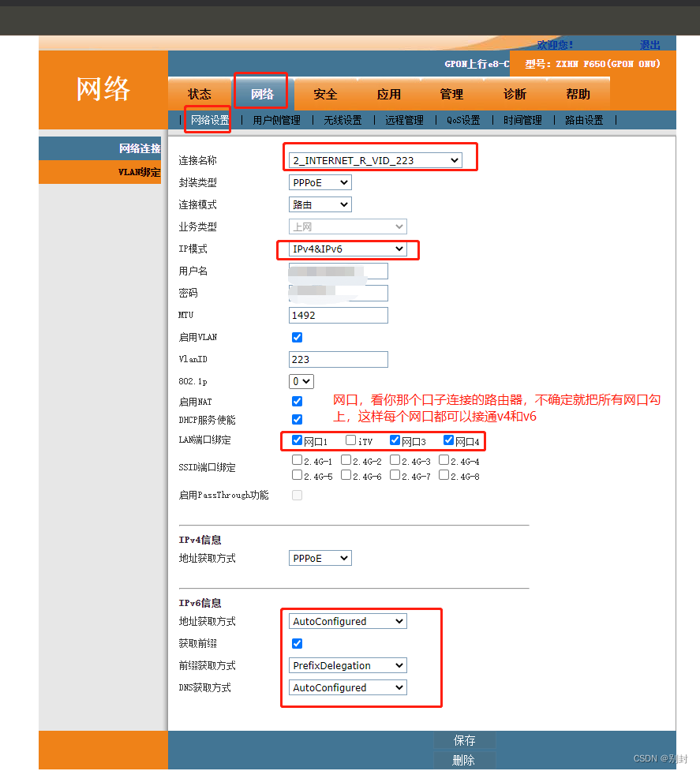Viewport: 700px width, 771px height.
Task: Expand 前缀获取方式 PrefixDelegation dropdown
Action: [347, 665]
